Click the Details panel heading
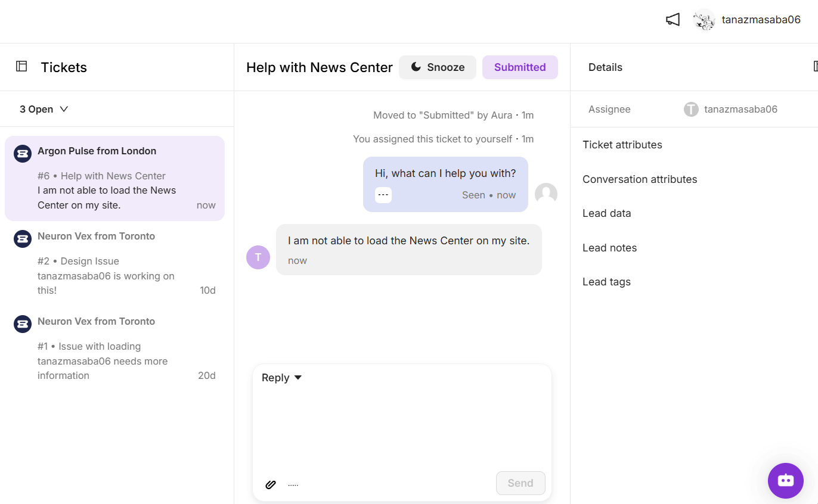Screen dimensions: 818x504 [x=605, y=67]
